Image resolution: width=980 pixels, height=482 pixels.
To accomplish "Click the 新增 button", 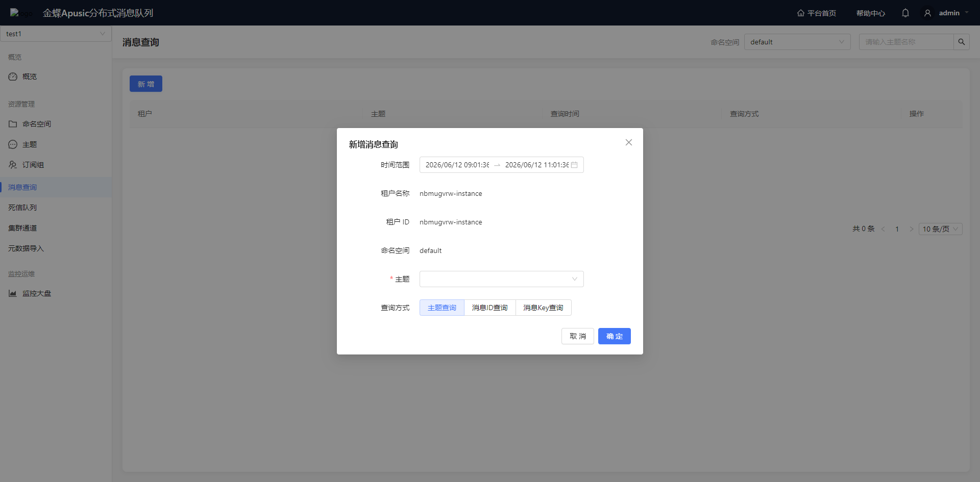I will (146, 84).
